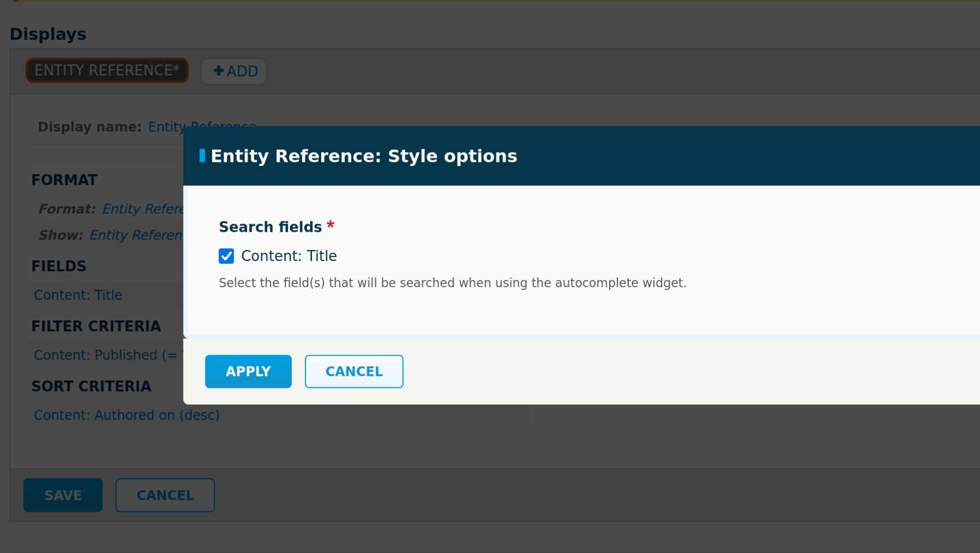
Task: Click the FORMAT section heading
Action: pyautogui.click(x=64, y=180)
